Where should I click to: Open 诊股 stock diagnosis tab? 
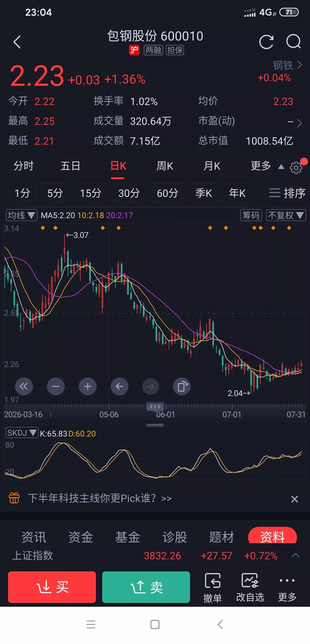[175, 537]
